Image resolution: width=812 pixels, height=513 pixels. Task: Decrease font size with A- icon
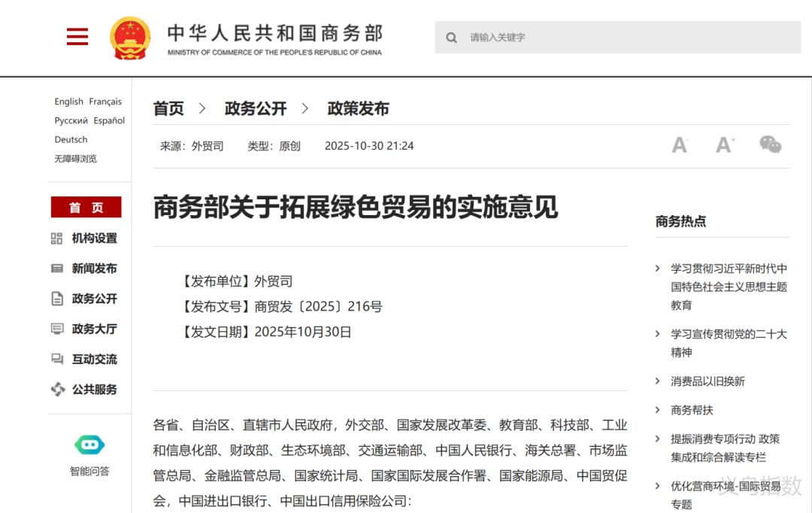click(x=680, y=145)
